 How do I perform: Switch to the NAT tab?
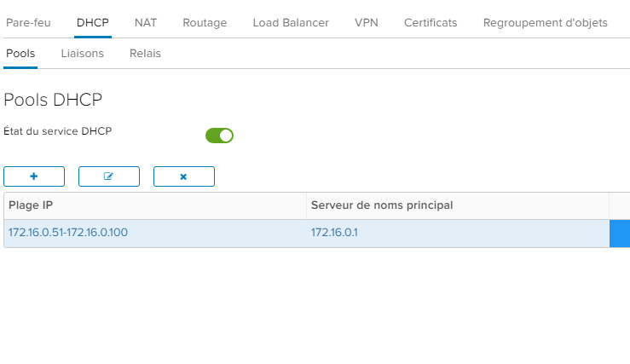(x=146, y=23)
